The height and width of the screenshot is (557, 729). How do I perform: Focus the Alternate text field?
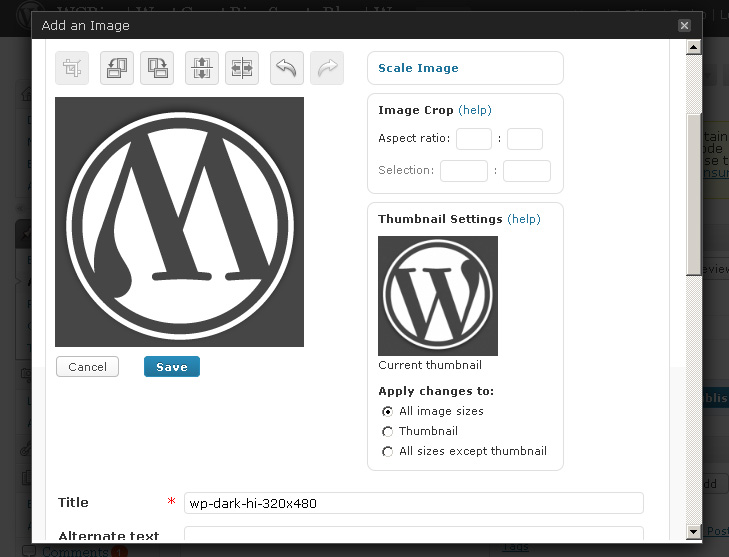point(414,533)
